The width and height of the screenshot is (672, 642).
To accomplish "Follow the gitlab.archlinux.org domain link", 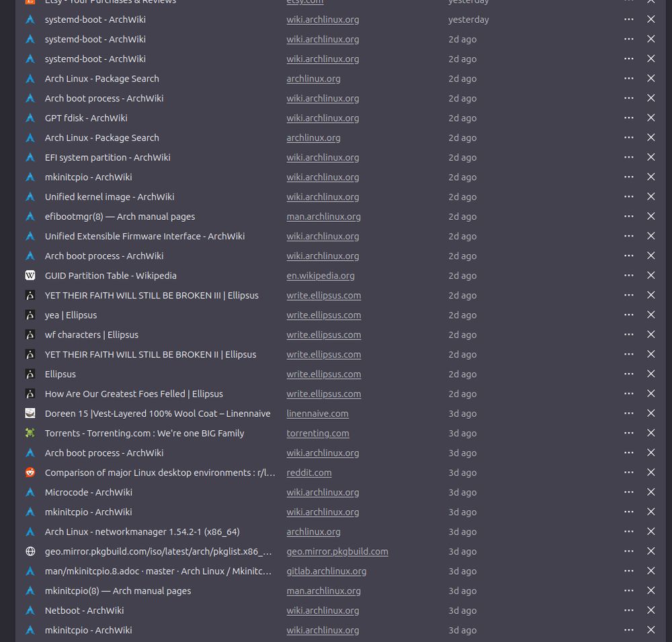I will click(327, 571).
